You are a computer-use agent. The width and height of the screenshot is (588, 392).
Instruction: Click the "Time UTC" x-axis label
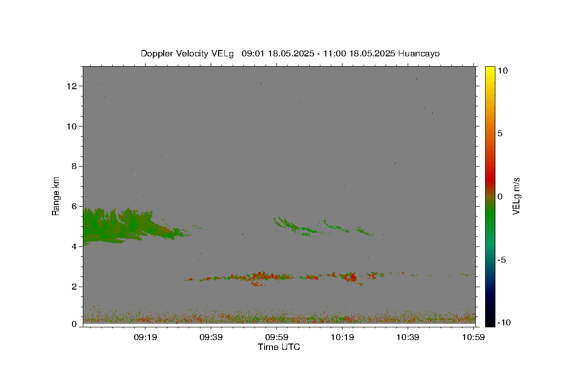click(x=279, y=347)
